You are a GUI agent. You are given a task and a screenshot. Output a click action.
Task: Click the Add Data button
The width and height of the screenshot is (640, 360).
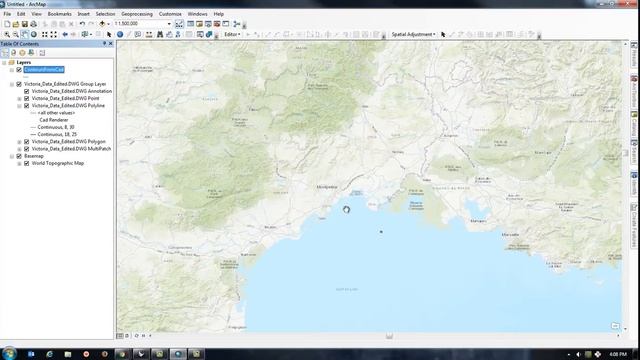(102, 24)
